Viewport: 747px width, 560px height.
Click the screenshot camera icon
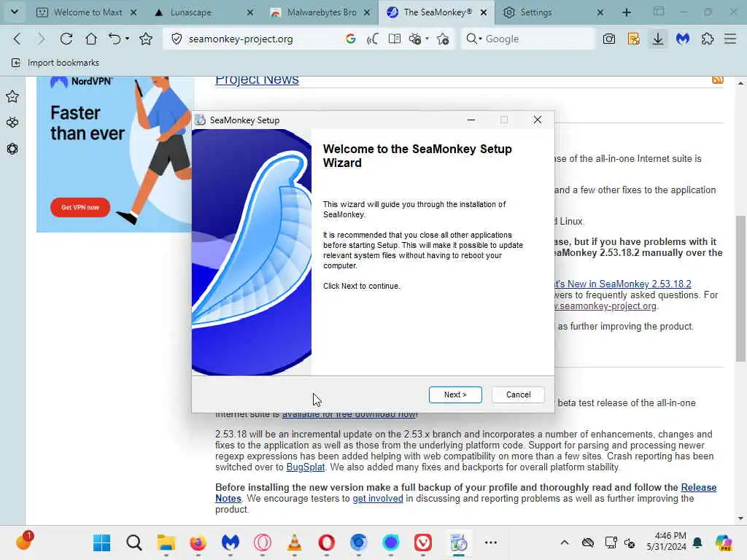click(609, 39)
